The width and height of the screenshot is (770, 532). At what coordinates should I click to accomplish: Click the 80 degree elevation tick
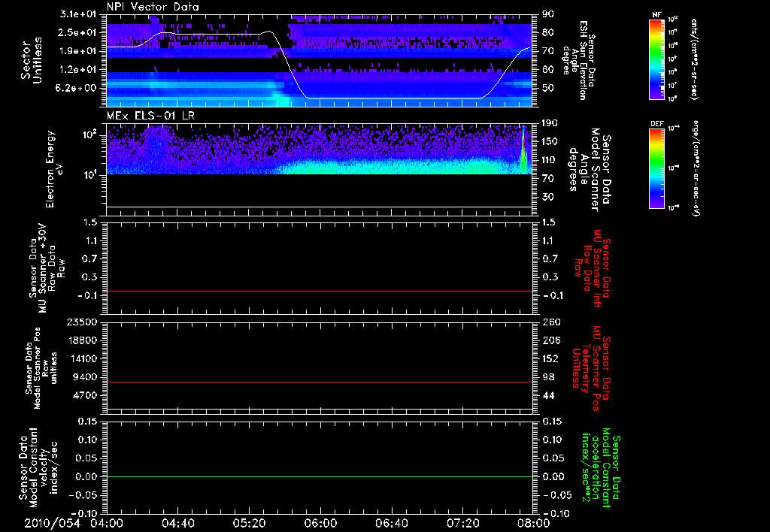click(548, 32)
